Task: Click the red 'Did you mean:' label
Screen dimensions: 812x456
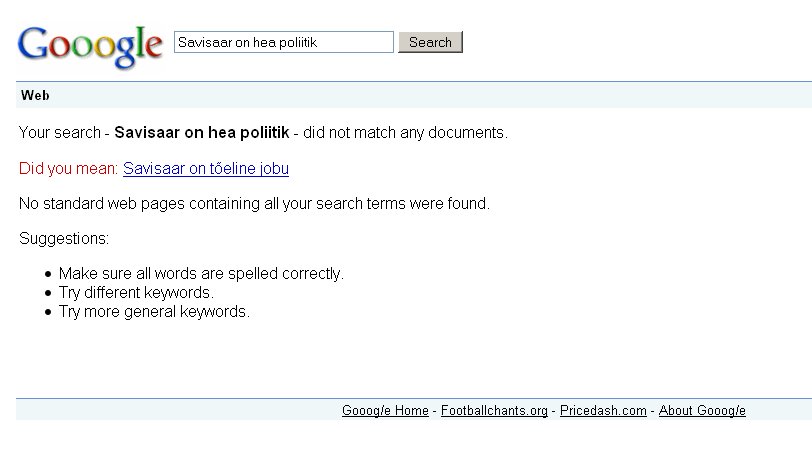Action: 69,168
